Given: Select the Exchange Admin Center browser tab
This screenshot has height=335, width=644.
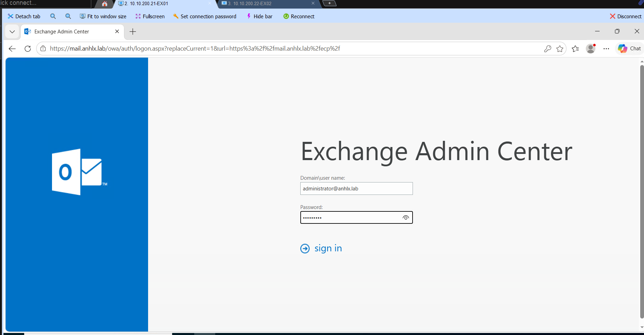Looking at the screenshot, I should [x=72, y=31].
